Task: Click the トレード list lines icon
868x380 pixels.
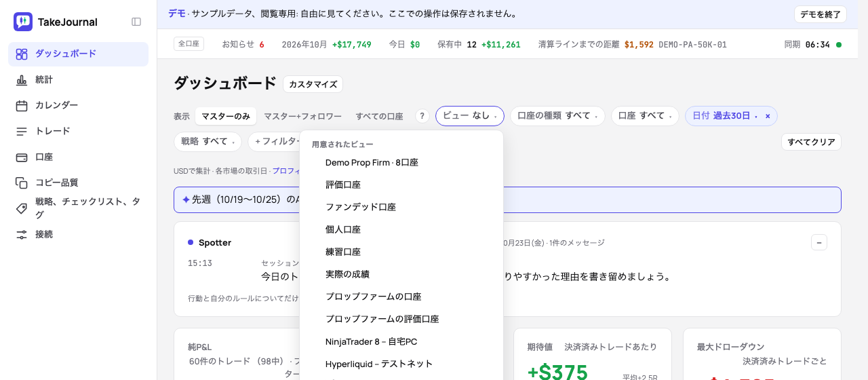Action: (x=22, y=132)
